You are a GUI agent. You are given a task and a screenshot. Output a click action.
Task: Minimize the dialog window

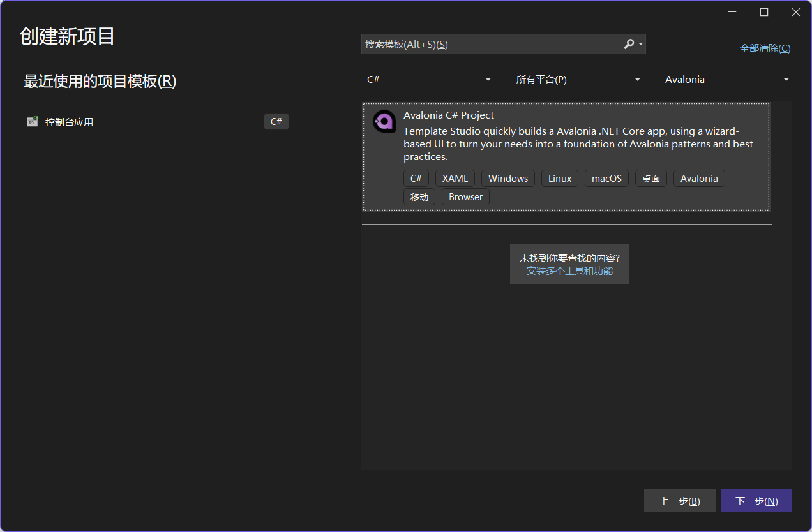pyautogui.click(x=733, y=12)
